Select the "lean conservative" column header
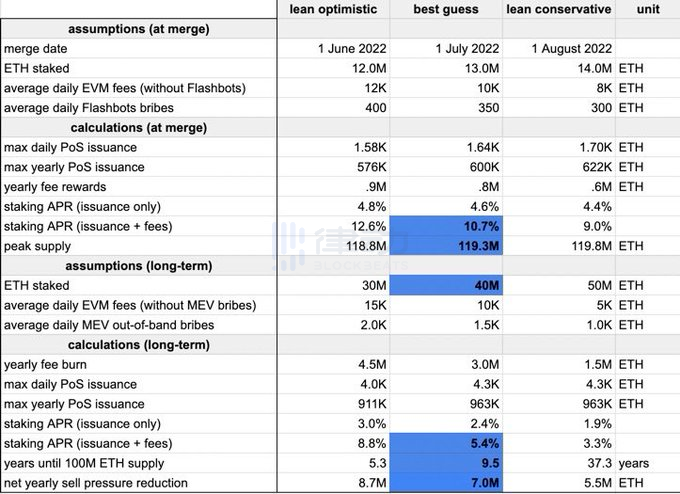 (x=558, y=9)
